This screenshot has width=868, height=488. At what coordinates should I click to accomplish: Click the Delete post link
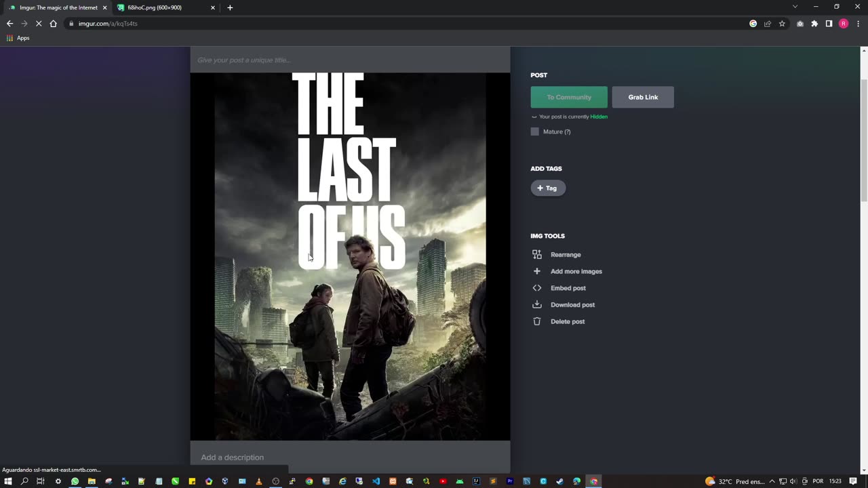(x=568, y=321)
